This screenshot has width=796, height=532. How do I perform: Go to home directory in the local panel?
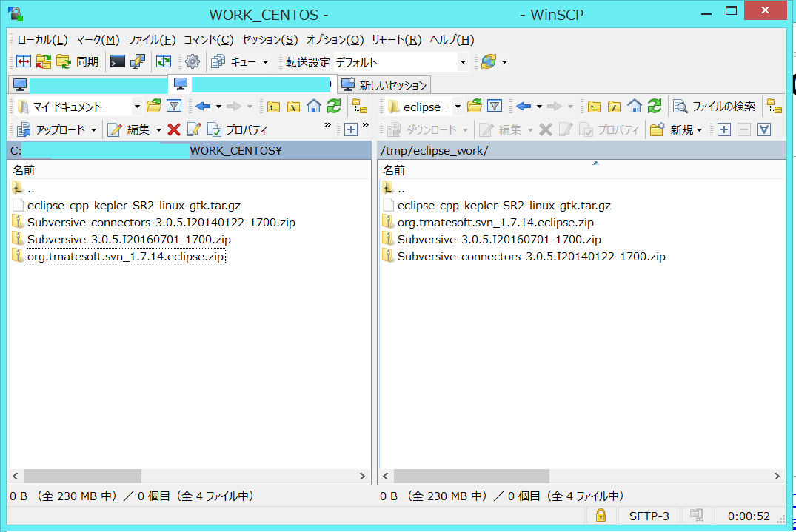pyautogui.click(x=313, y=106)
